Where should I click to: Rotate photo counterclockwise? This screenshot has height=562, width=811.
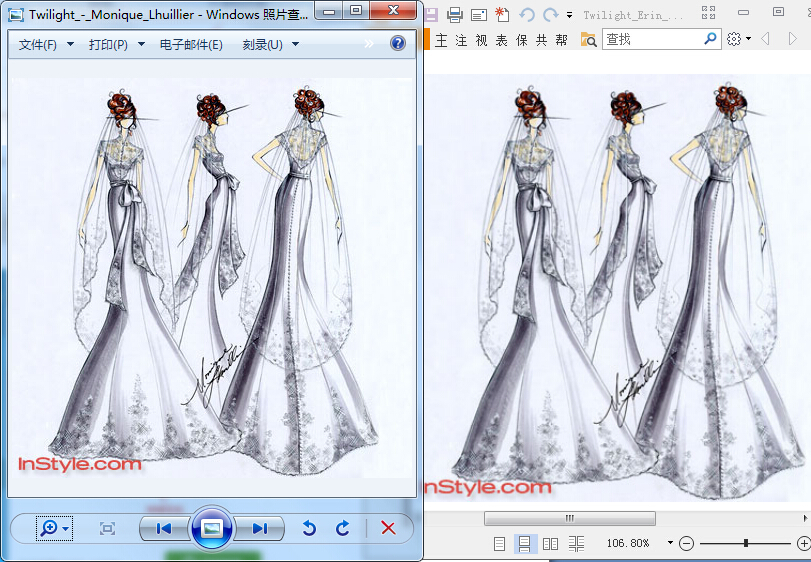click(x=309, y=528)
